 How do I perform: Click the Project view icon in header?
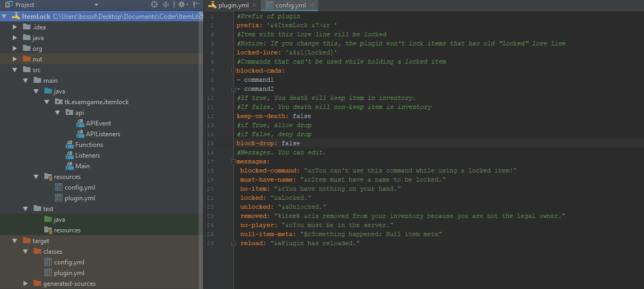[x=8, y=4]
